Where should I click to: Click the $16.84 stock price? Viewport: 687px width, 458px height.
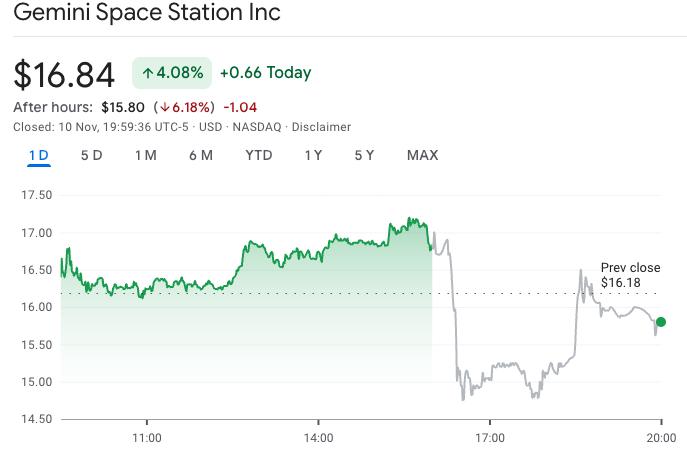pyautogui.click(x=64, y=74)
